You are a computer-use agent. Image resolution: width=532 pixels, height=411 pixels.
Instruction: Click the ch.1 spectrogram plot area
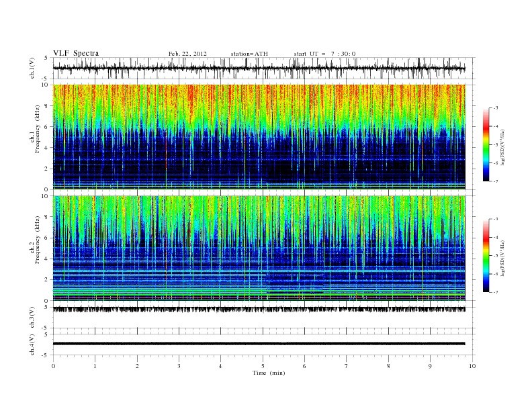point(259,137)
